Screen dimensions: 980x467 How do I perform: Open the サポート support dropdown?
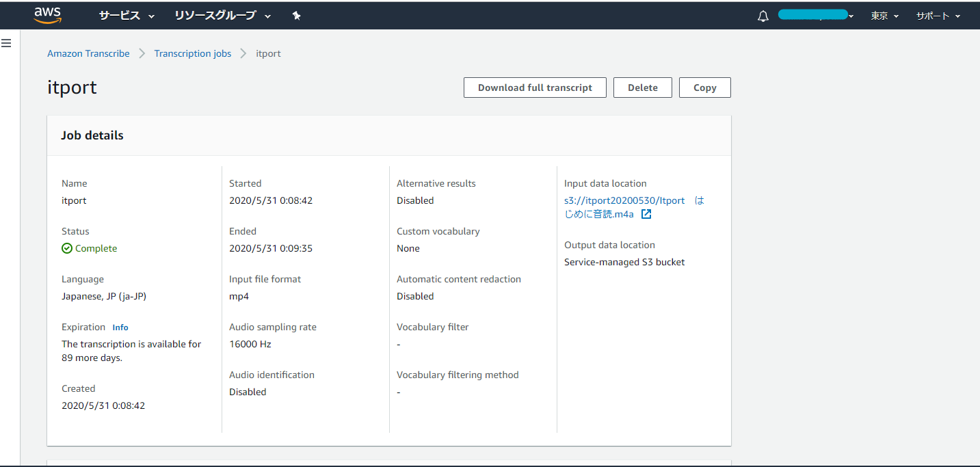pos(938,16)
